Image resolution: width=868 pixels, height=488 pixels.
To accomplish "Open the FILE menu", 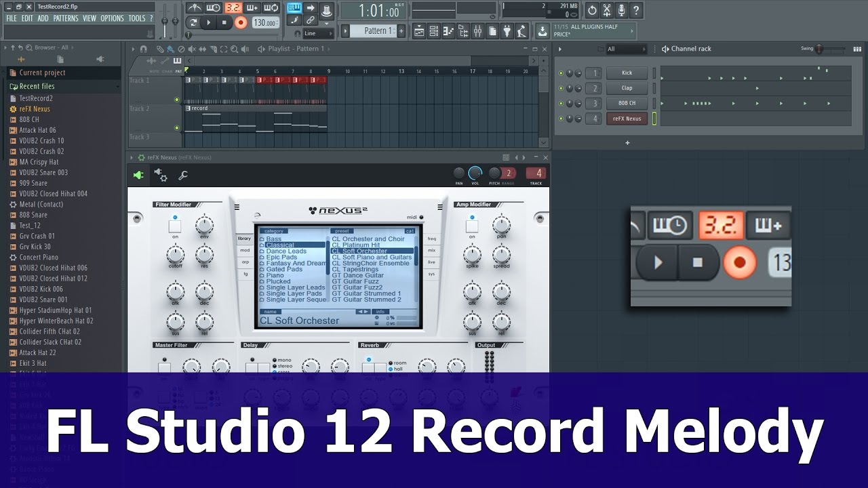I will coord(12,18).
